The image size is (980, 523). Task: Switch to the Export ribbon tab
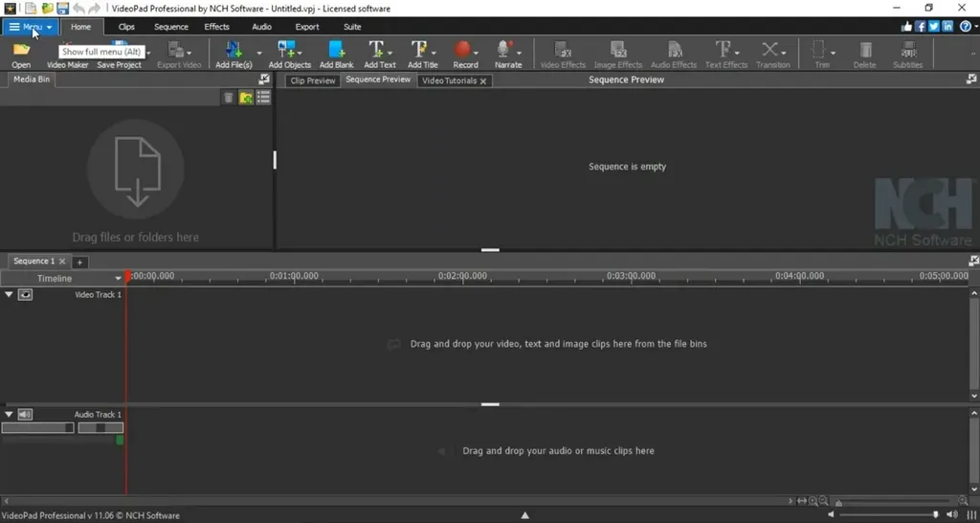[307, 27]
